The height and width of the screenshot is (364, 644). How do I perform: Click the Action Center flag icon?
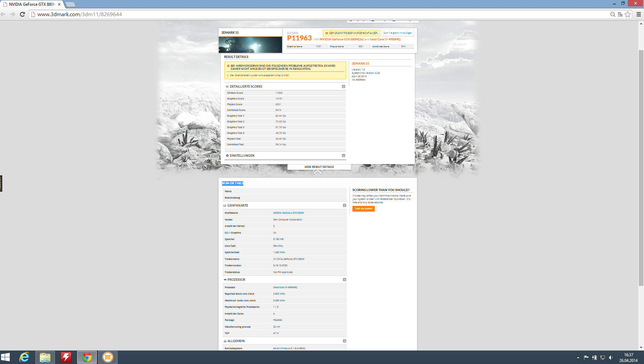pos(586,358)
